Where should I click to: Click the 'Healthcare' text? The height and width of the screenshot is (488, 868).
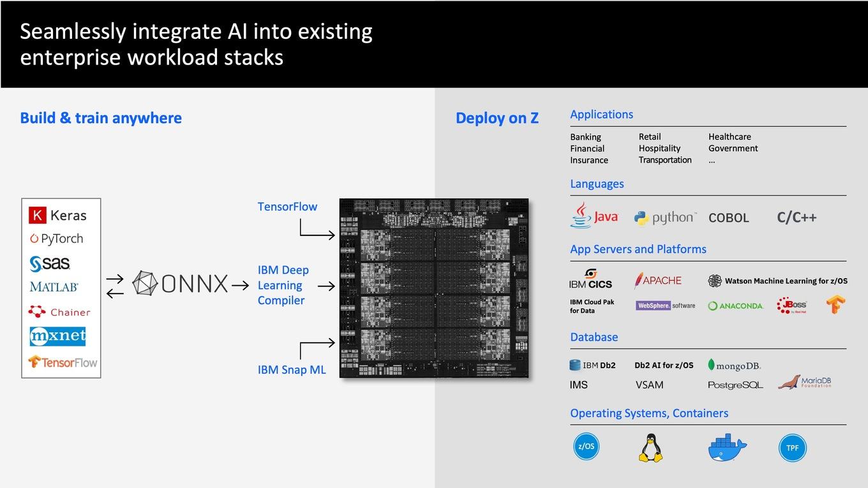click(730, 137)
